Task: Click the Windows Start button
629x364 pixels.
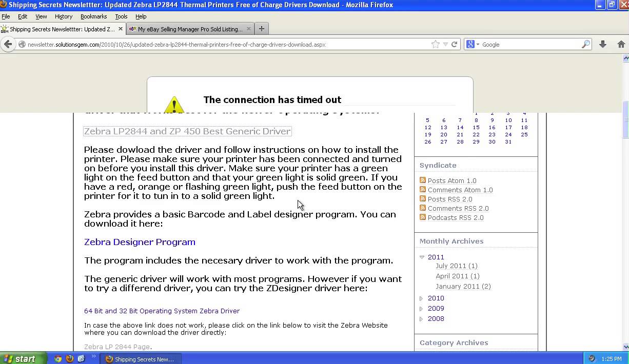Action: coord(24,358)
